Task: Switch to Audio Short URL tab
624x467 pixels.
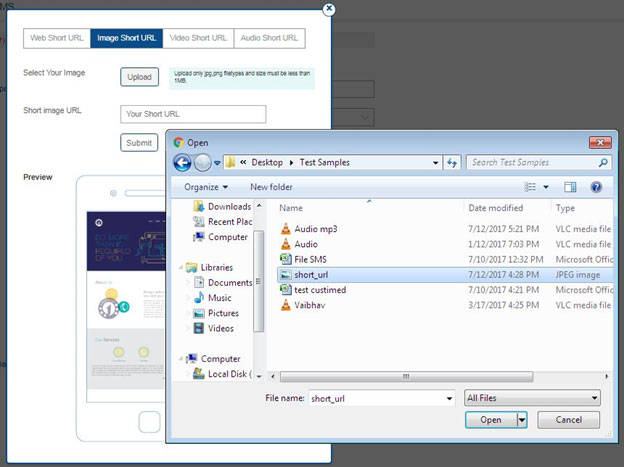Action: coord(269,38)
